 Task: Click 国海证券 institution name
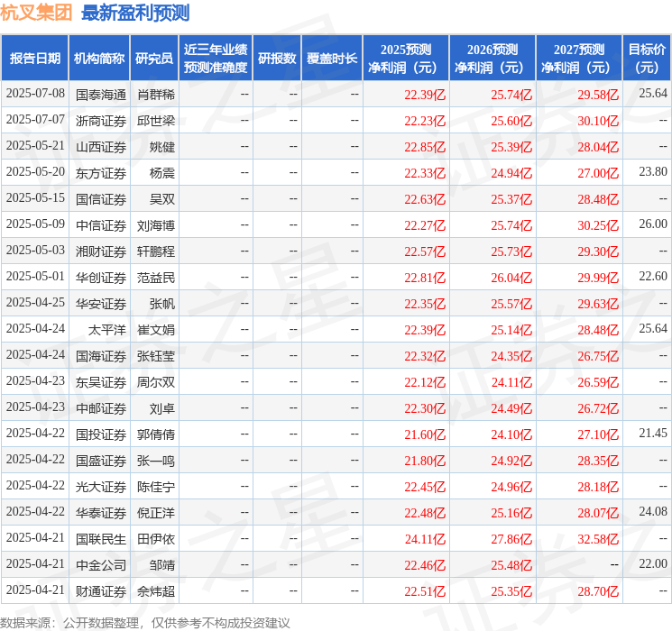click(x=101, y=356)
